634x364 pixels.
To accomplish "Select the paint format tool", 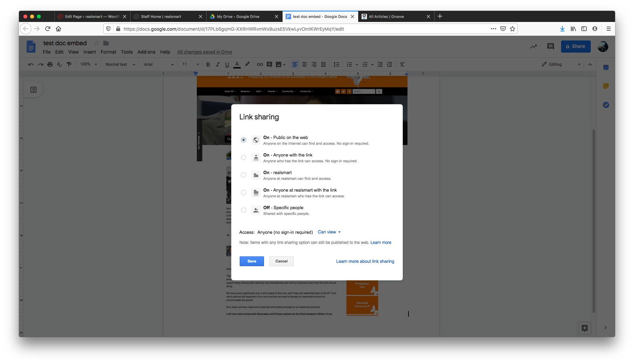I will tap(69, 64).
